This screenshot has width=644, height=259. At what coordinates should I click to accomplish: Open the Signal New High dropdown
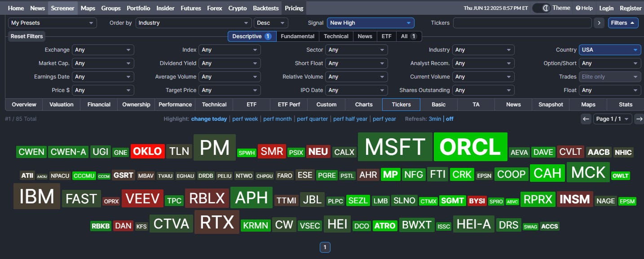tap(371, 23)
